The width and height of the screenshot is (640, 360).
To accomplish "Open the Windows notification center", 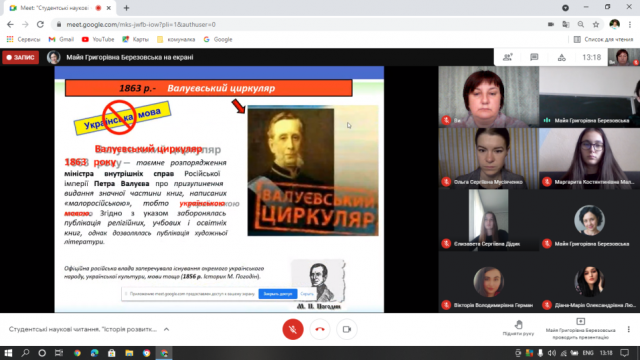I will (624, 353).
